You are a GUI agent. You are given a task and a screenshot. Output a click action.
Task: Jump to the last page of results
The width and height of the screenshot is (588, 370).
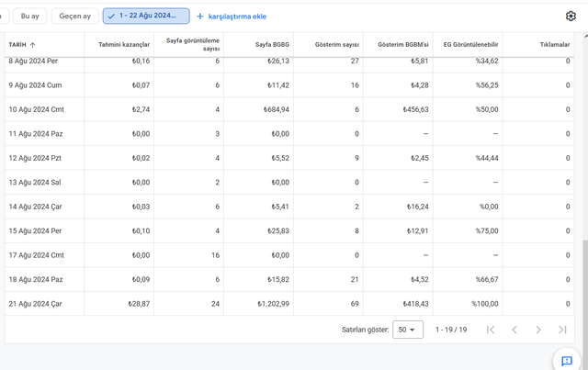coord(562,330)
